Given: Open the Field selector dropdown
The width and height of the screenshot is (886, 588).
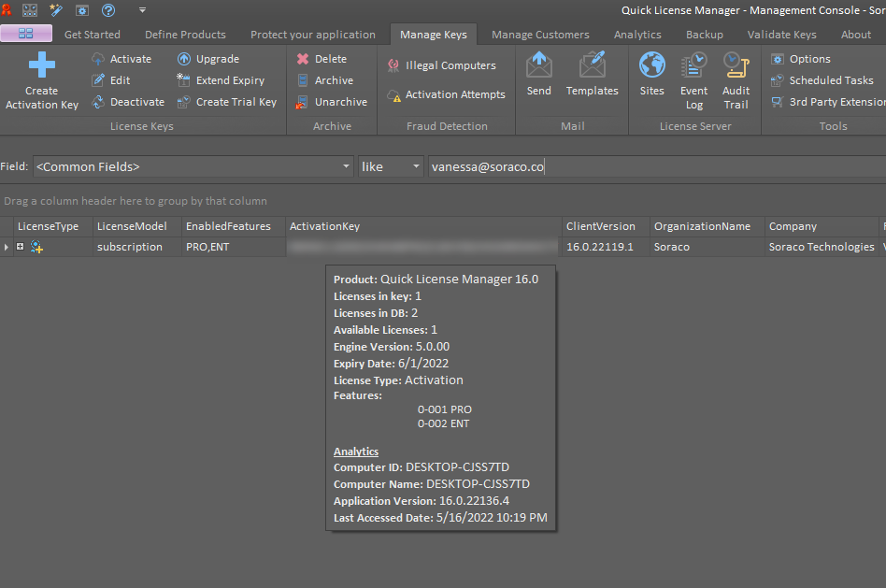Looking at the screenshot, I should point(346,165).
